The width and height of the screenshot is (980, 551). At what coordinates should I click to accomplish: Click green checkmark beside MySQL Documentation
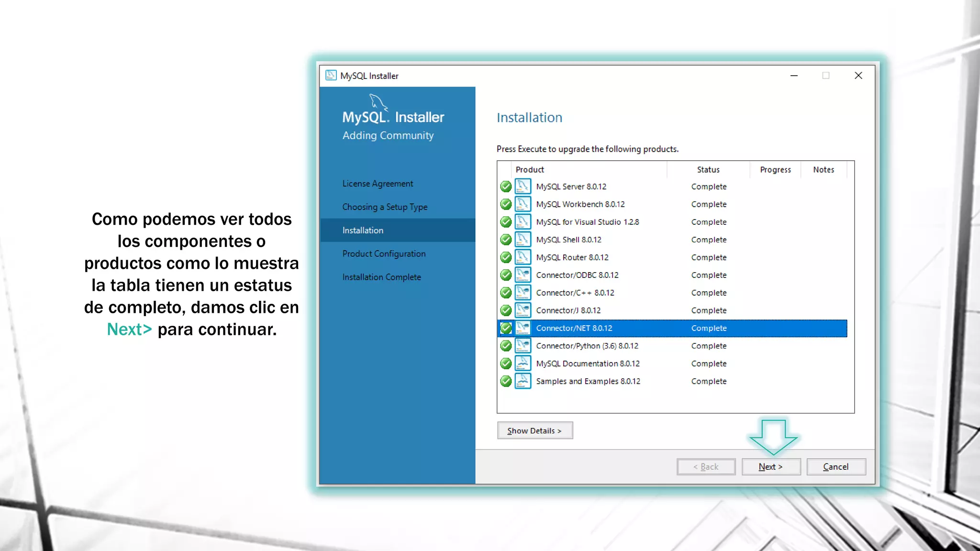(x=506, y=364)
